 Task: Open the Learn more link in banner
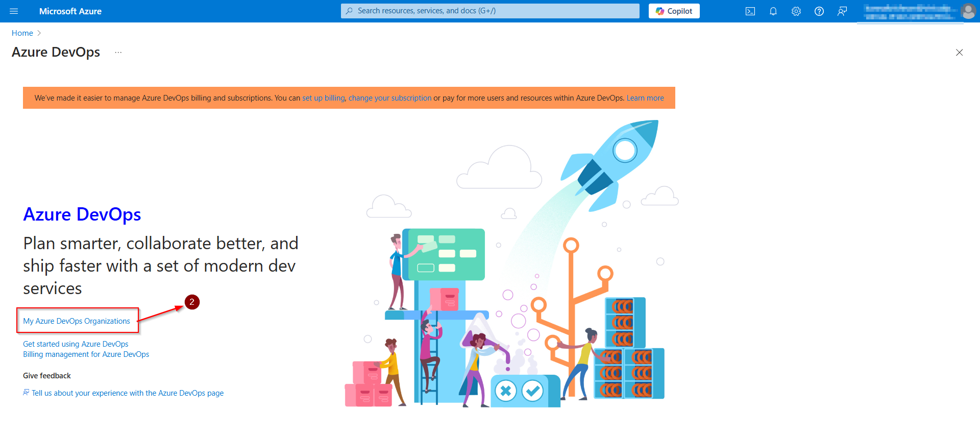click(645, 98)
